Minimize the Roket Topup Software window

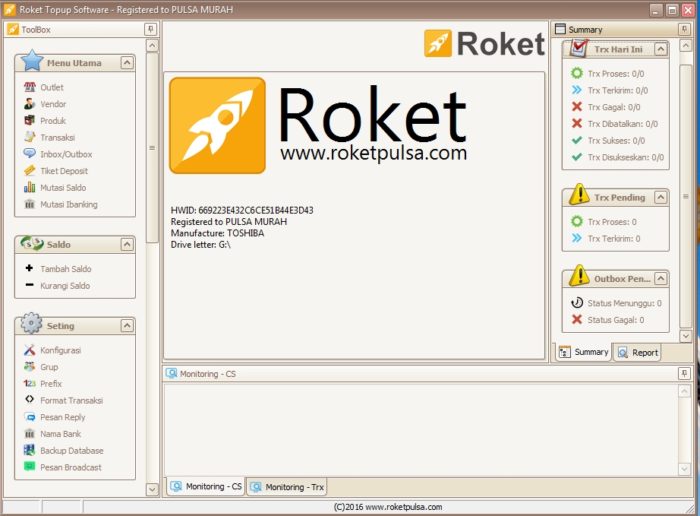[656, 10]
